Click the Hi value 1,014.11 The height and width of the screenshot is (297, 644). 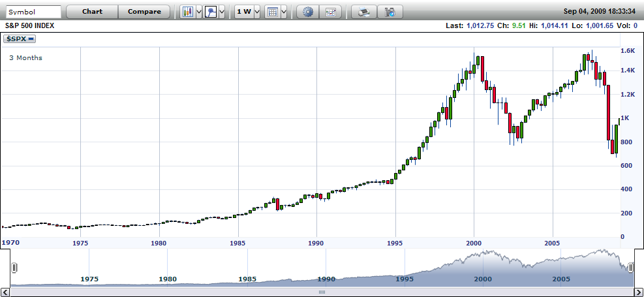[x=555, y=26]
